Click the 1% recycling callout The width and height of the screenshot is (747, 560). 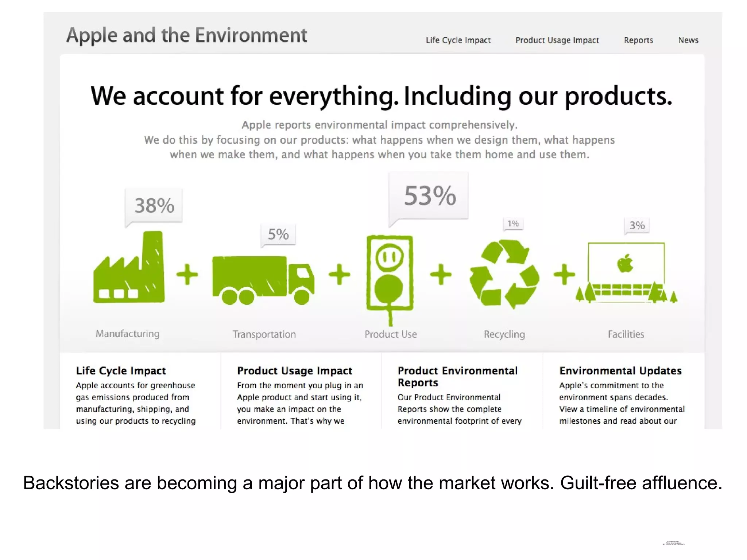[513, 223]
